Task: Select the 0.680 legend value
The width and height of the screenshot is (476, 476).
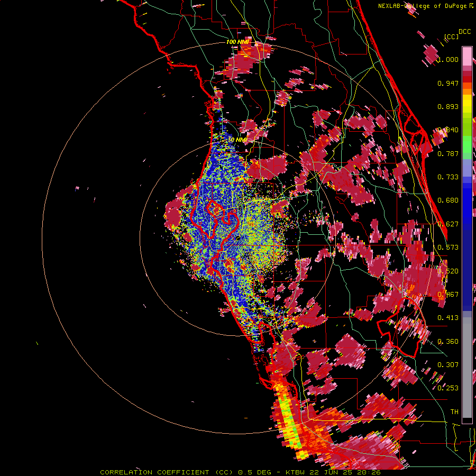Action: [x=448, y=200]
